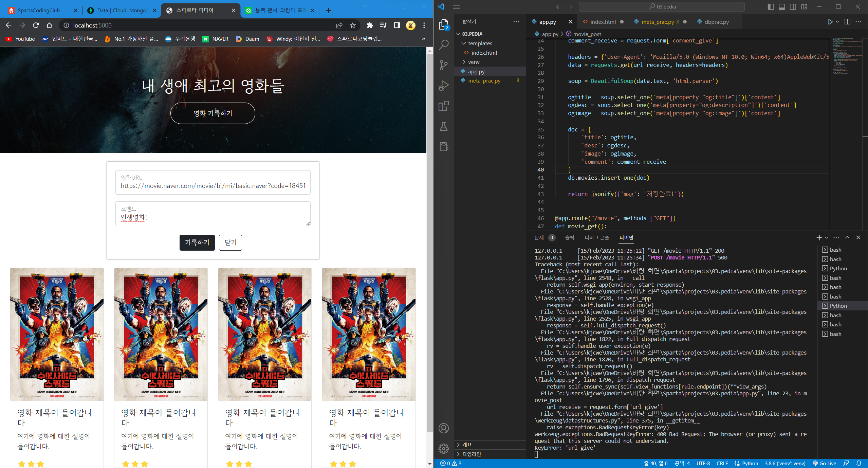This screenshot has width=868, height=468.
Task: Open the Problems panel tab
Action: click(544, 237)
